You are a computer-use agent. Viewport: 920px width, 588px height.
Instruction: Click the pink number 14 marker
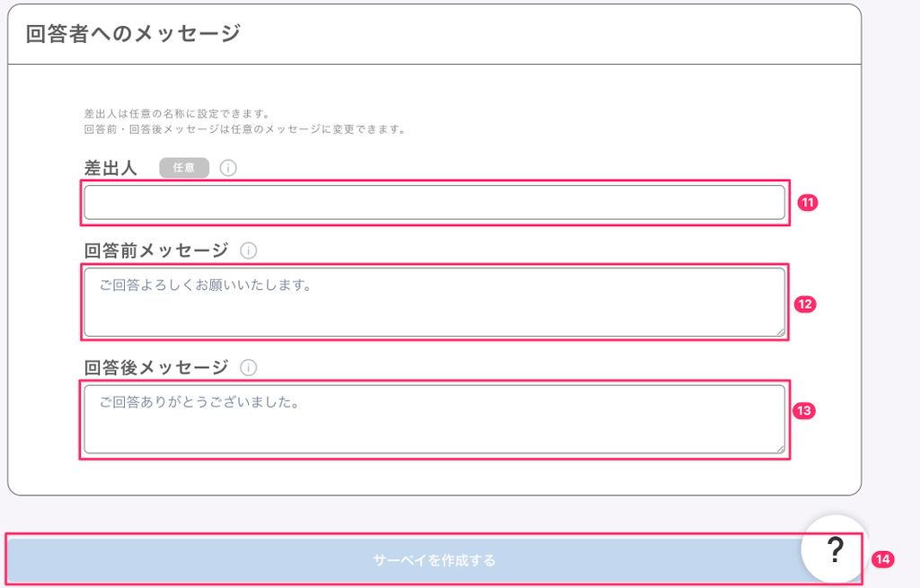(882, 559)
